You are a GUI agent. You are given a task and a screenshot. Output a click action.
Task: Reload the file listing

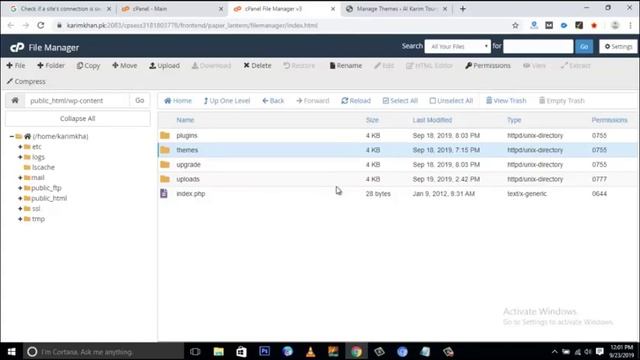click(x=356, y=100)
